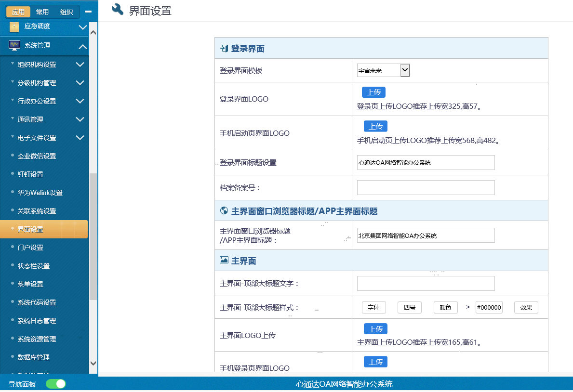Click the picture icon beside 主界面 section
The height and width of the screenshot is (392, 573).
click(x=224, y=260)
